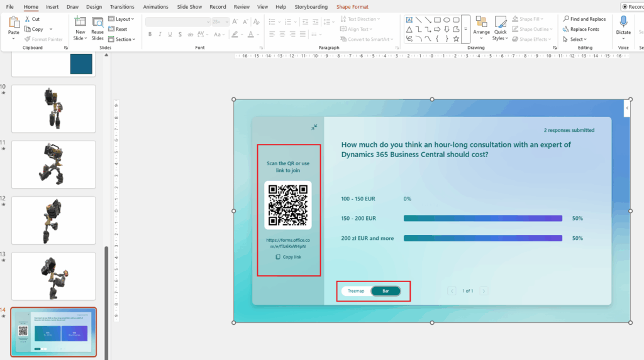Open the Reuse Slides pane
The width and height of the screenshot is (644, 360).
tap(97, 28)
